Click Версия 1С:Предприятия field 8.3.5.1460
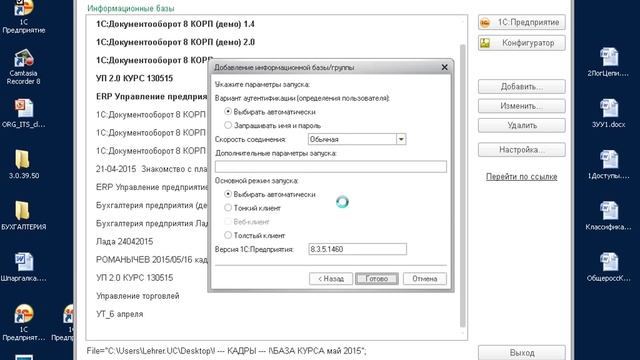 click(x=358, y=249)
